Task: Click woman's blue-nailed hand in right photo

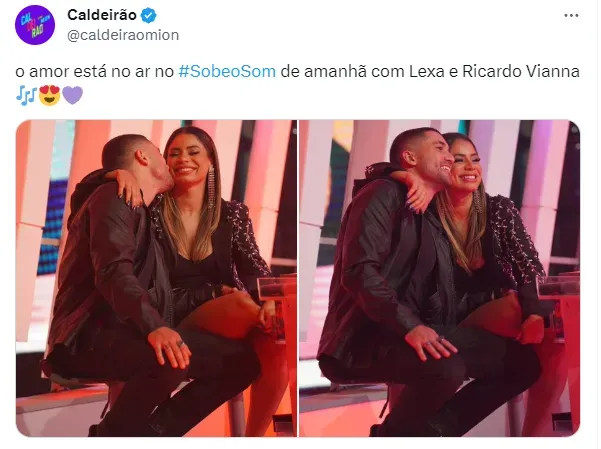Action: tap(413, 193)
